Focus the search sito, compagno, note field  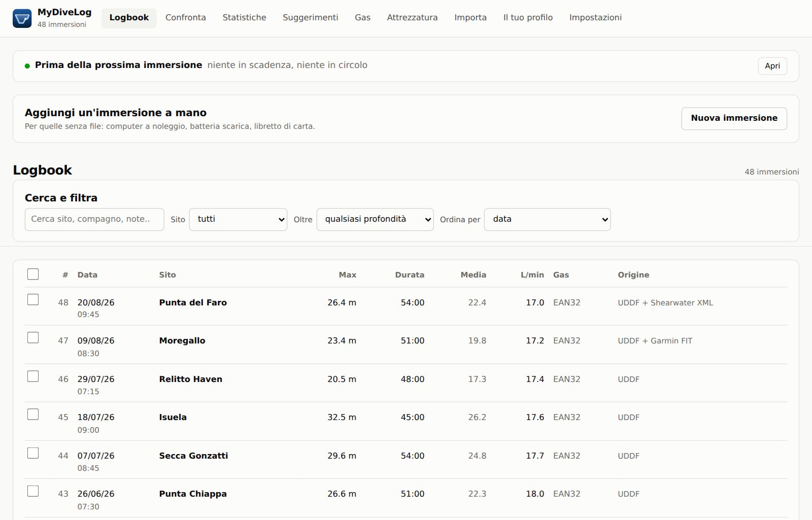(x=94, y=219)
